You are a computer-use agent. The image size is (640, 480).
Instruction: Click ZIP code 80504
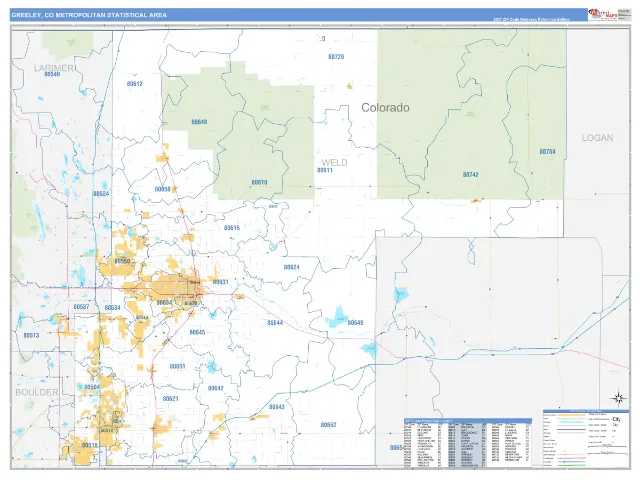[92, 387]
